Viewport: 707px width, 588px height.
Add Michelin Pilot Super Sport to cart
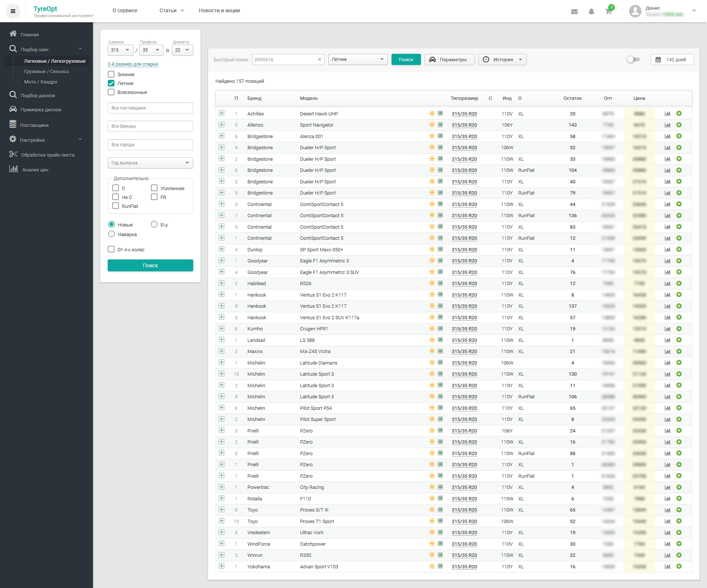pyautogui.click(x=679, y=419)
